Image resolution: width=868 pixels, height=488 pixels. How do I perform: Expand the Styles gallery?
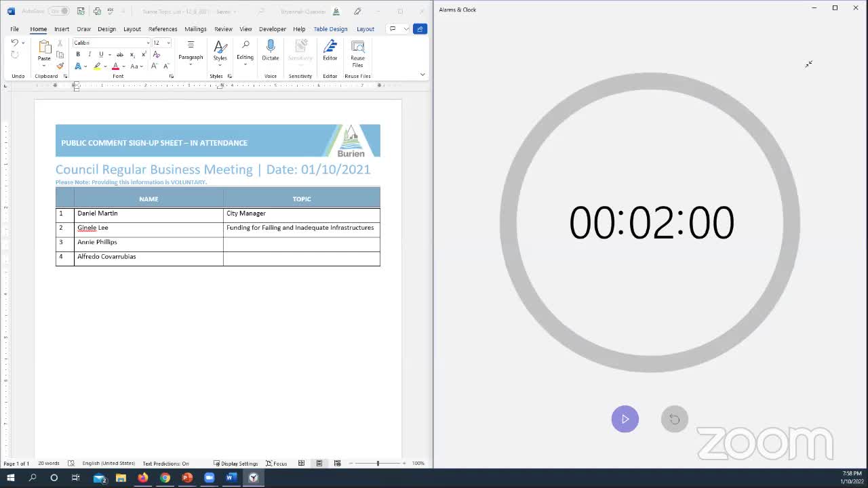click(220, 50)
